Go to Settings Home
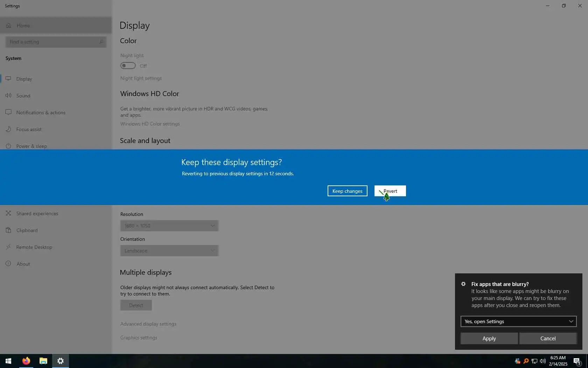588x368 pixels. click(x=56, y=26)
